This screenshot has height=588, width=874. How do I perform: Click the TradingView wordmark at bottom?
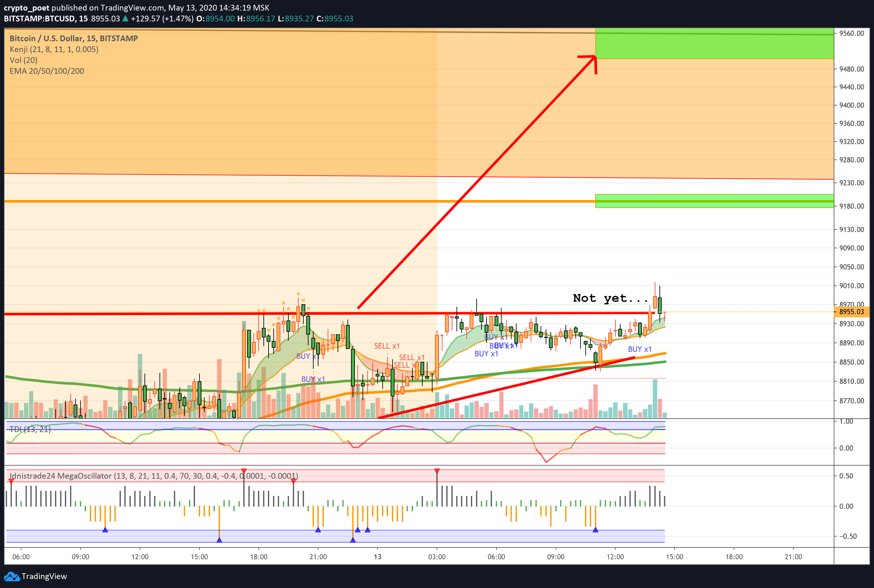(x=44, y=576)
